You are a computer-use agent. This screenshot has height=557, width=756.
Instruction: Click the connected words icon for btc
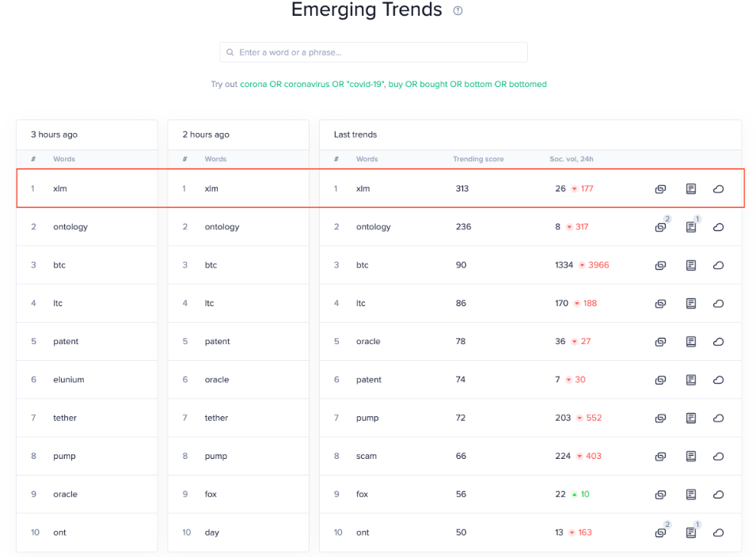pos(660,266)
